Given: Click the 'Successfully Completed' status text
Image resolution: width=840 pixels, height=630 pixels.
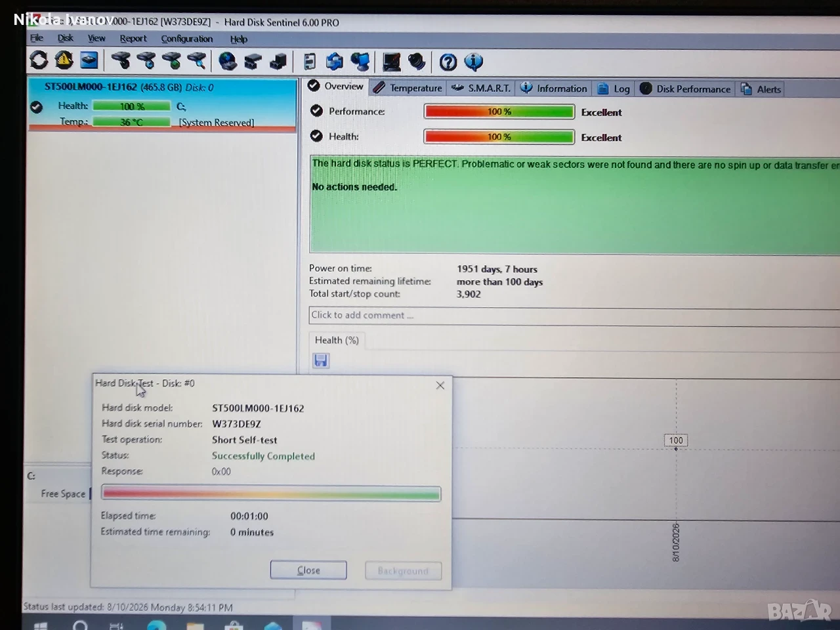Looking at the screenshot, I should click(x=263, y=456).
